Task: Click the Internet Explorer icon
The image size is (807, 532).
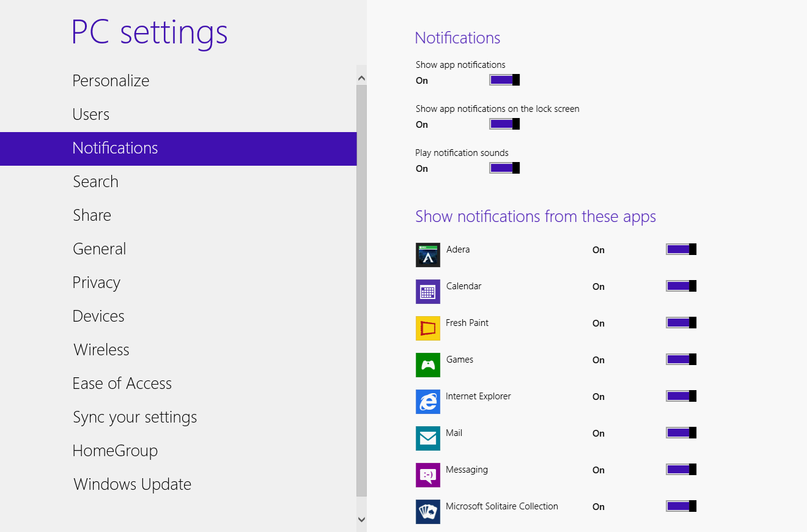Action: coord(428,402)
